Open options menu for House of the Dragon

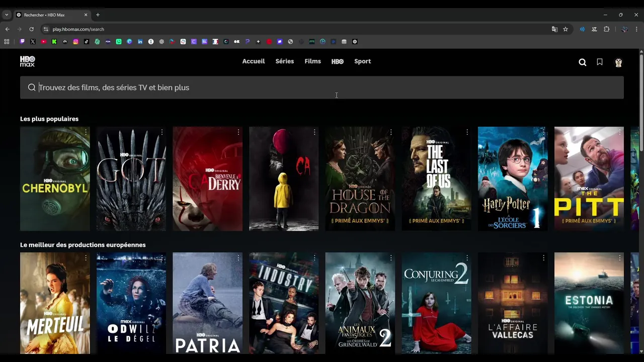pos(391,132)
